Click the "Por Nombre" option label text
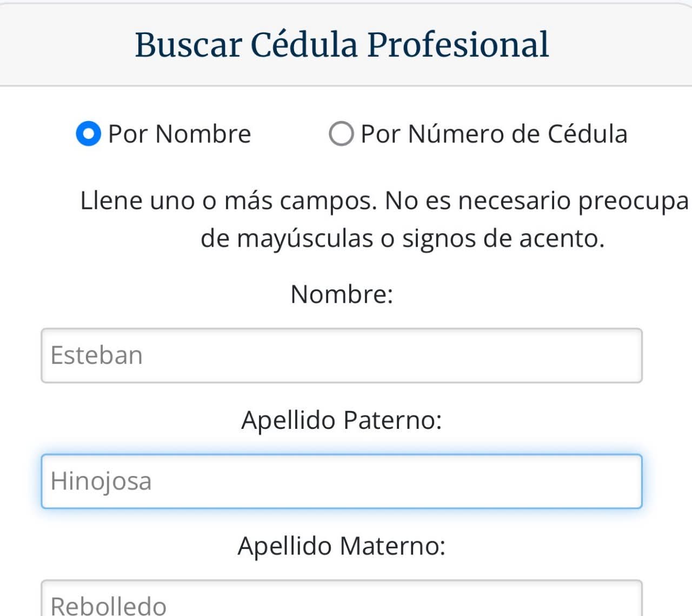The height and width of the screenshot is (616, 692). point(179,134)
